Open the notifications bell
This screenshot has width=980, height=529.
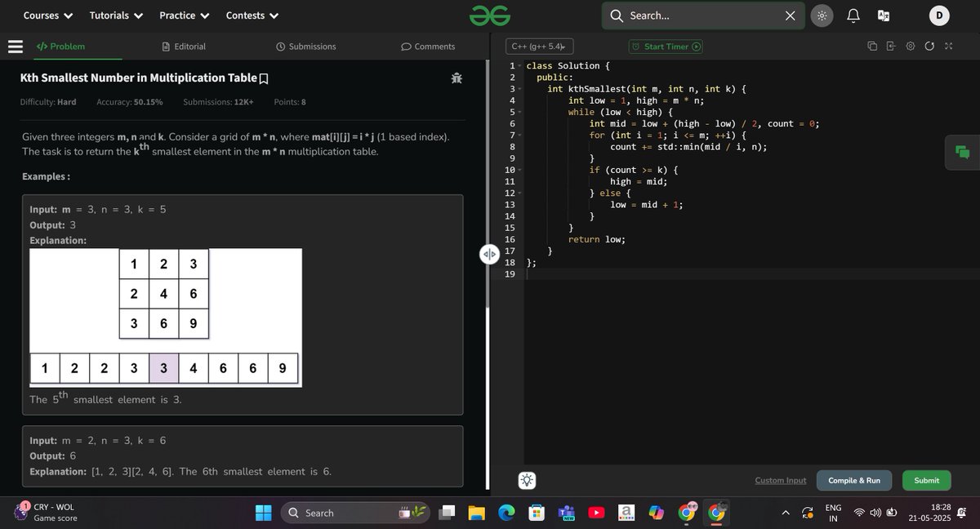coord(853,16)
